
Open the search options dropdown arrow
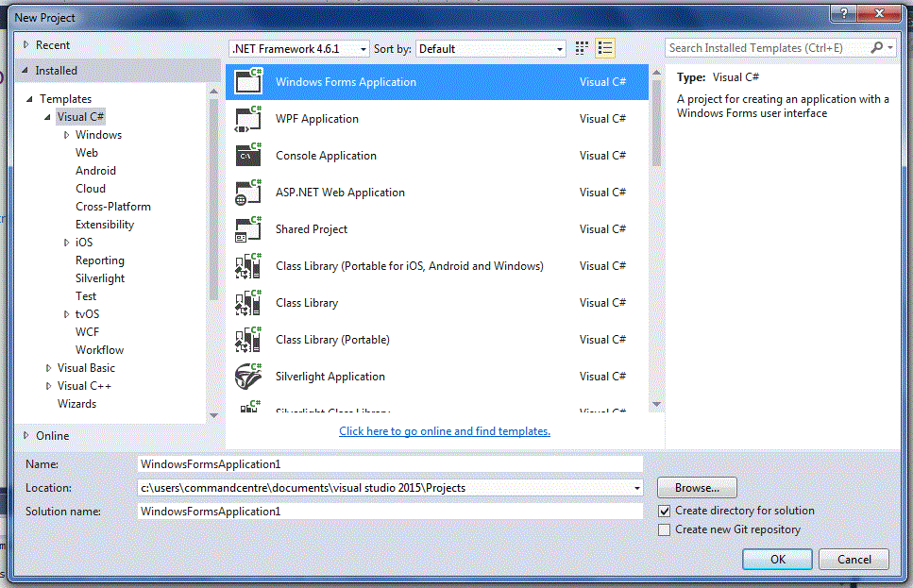(890, 48)
